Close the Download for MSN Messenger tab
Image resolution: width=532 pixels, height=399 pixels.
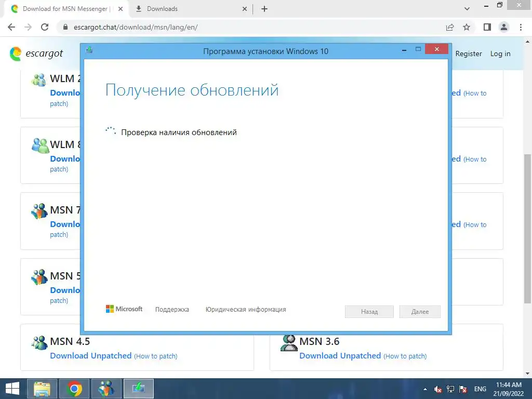(x=121, y=9)
